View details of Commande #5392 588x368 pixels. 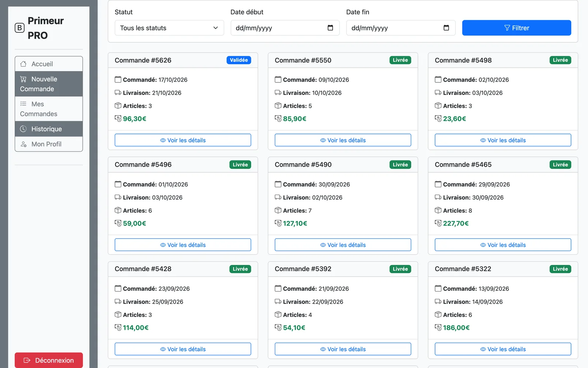point(343,349)
